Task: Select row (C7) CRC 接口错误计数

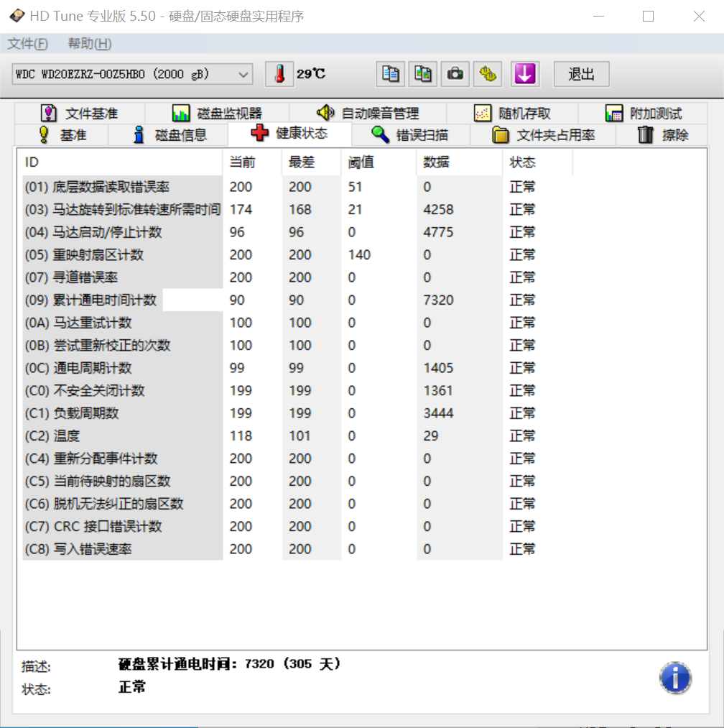Action: pos(297,527)
